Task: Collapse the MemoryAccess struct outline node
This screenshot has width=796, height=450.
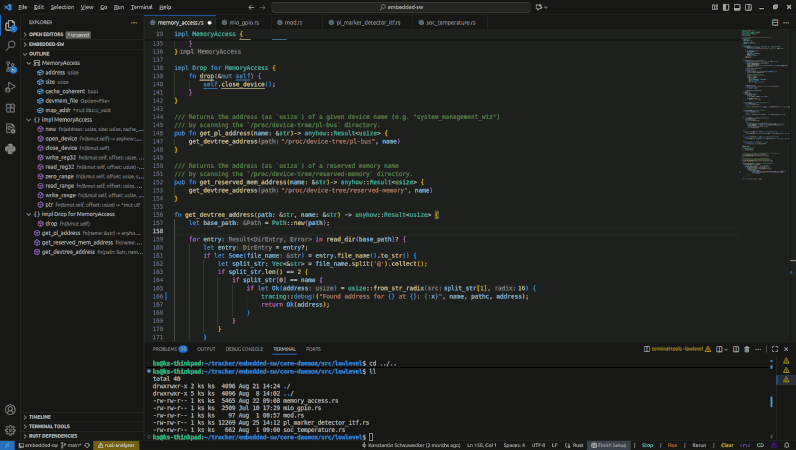Action: click(28, 63)
